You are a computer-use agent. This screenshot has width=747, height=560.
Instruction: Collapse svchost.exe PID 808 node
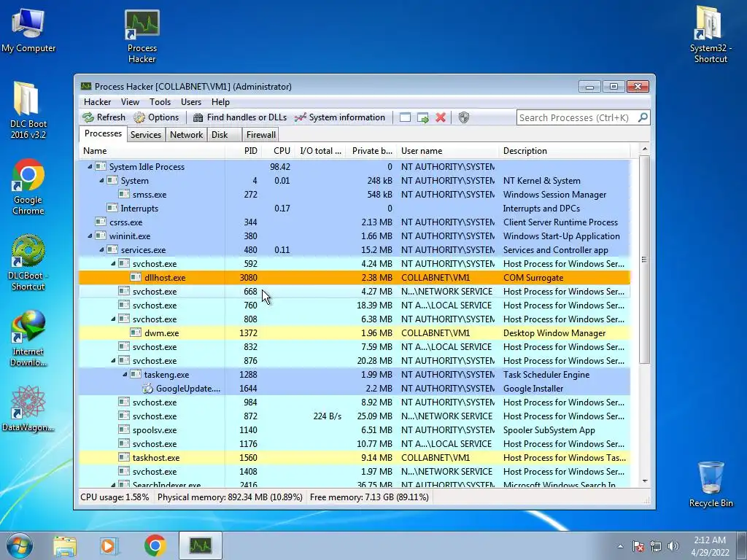(113, 319)
